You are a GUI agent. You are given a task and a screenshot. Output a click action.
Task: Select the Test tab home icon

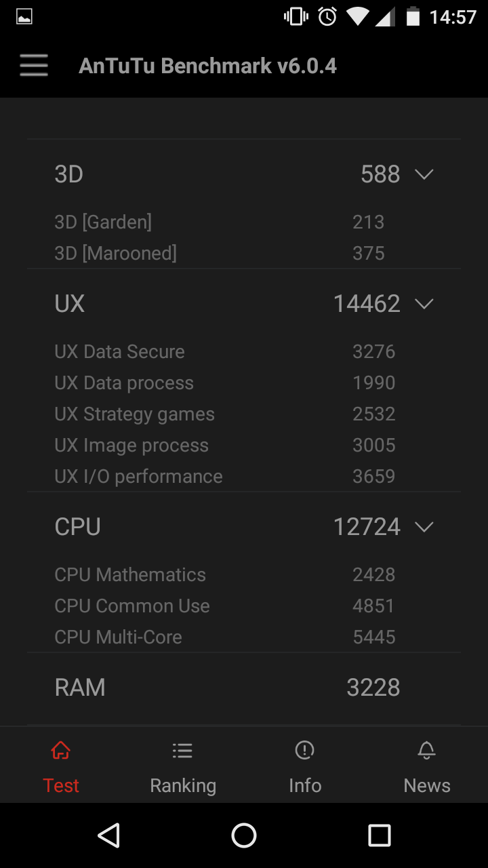coord(60,750)
